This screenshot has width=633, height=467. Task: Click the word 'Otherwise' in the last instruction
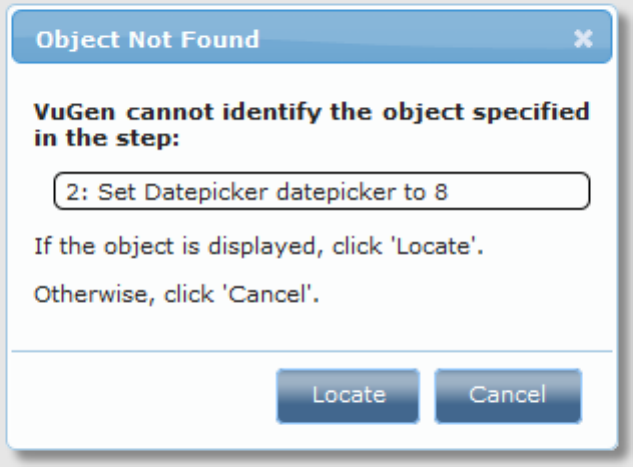tap(75, 294)
